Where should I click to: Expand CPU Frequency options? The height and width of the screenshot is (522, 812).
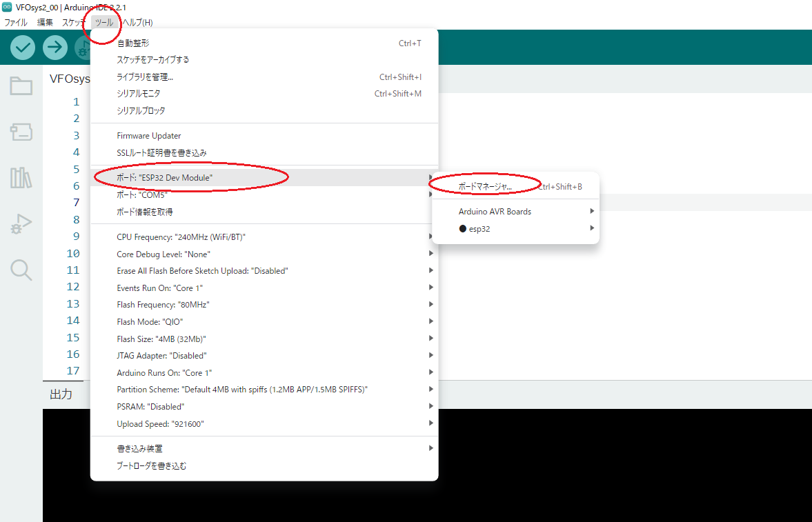(264, 237)
